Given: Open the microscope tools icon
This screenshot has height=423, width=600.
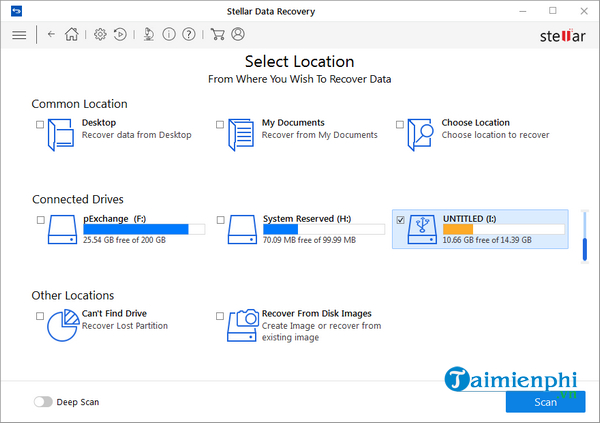Looking at the screenshot, I should tap(148, 34).
